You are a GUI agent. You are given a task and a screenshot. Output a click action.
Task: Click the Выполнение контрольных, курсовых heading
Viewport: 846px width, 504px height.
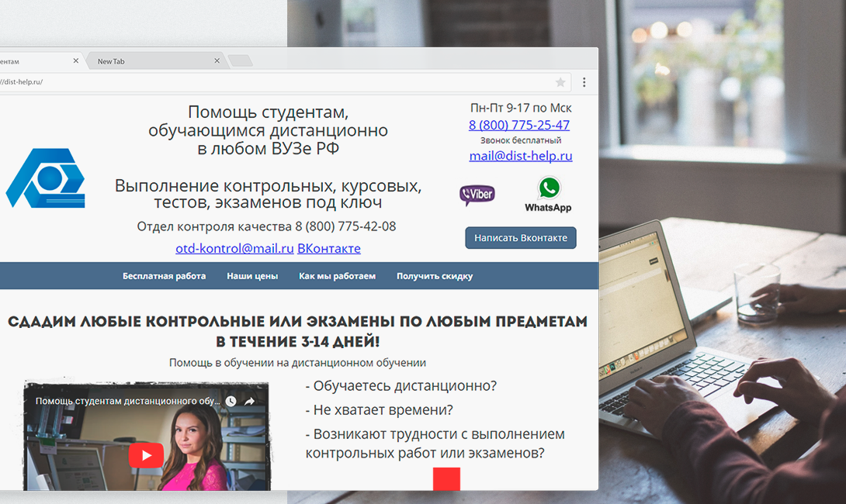(x=268, y=194)
